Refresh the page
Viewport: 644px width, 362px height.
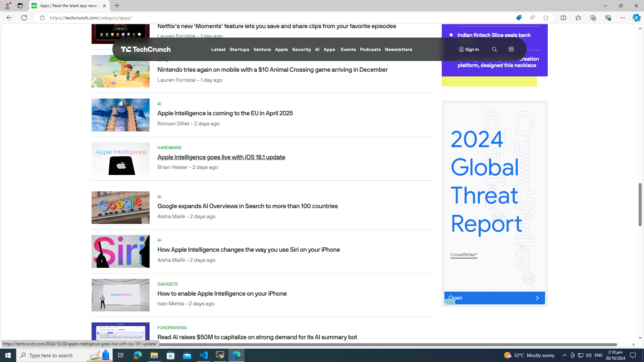point(24,18)
